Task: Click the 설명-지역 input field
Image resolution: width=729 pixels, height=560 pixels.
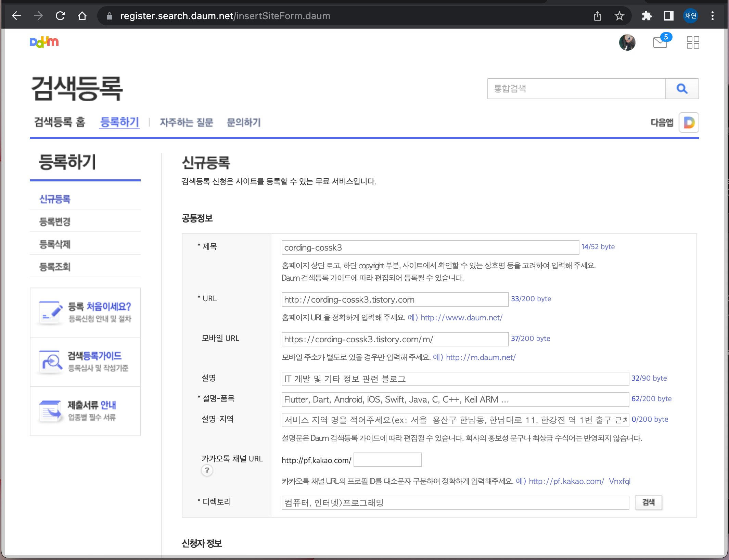Action: point(455,420)
